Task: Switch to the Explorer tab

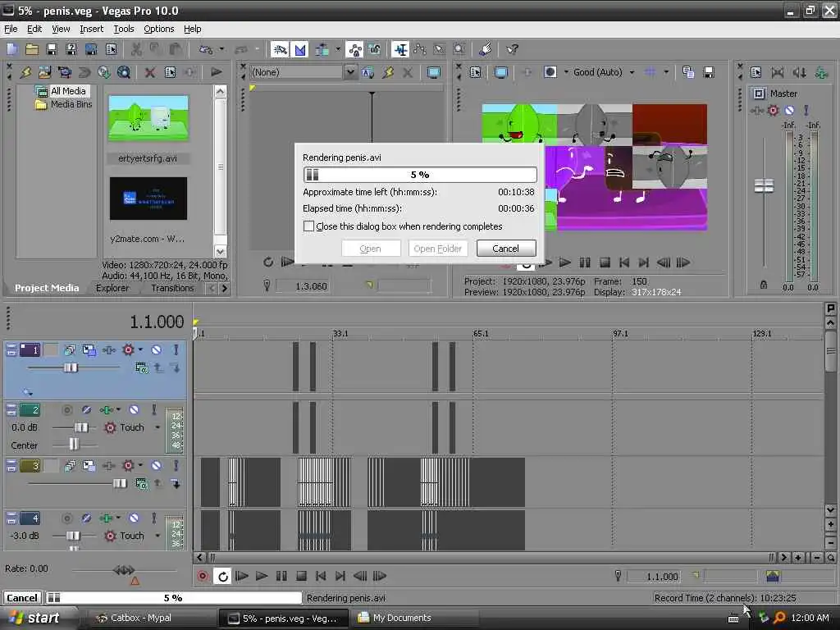Action: [112, 288]
